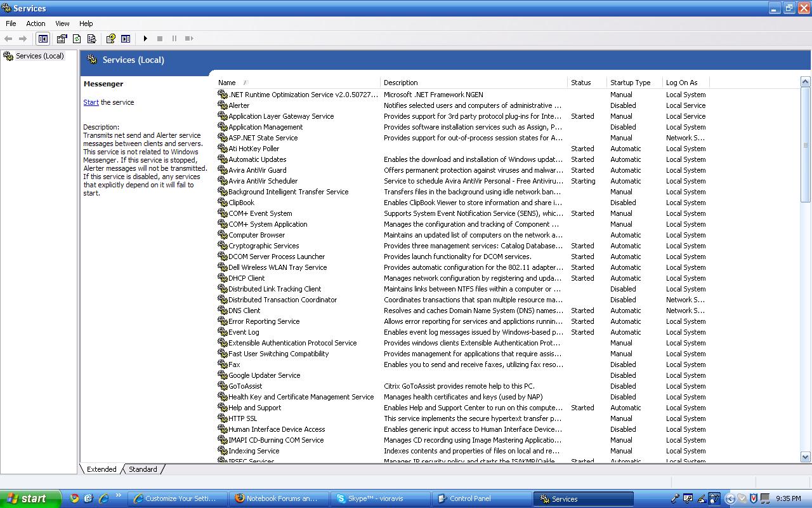Screen dimensions: 812x508
Task: Select Services (Local) in the console tree
Action: (x=40, y=56)
